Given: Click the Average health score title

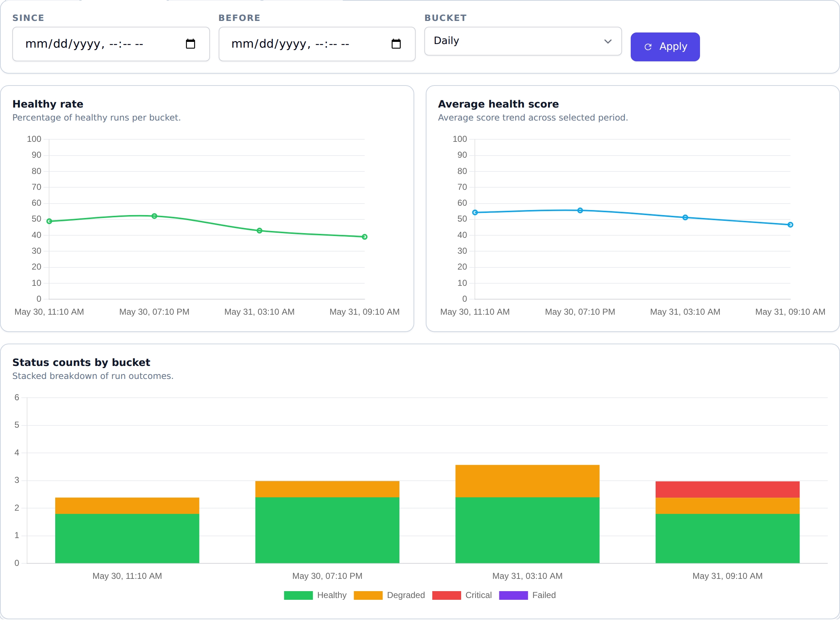Looking at the screenshot, I should click(x=498, y=104).
